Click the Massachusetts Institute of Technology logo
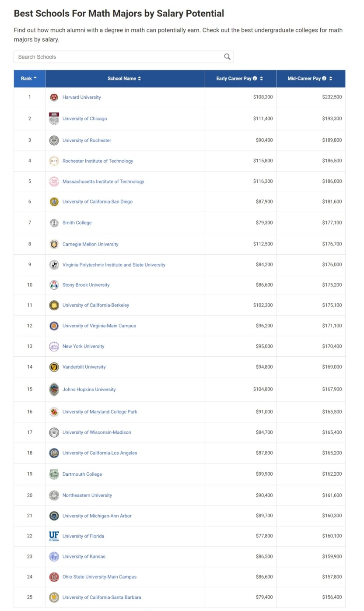Screen dimensions: 364x611 [54, 182]
